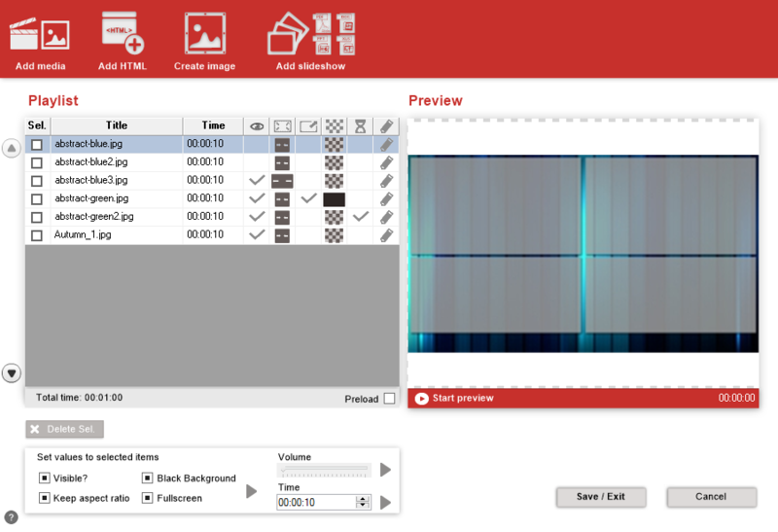Increase time with the spinner up arrow
The image size is (778, 532).
click(363, 499)
